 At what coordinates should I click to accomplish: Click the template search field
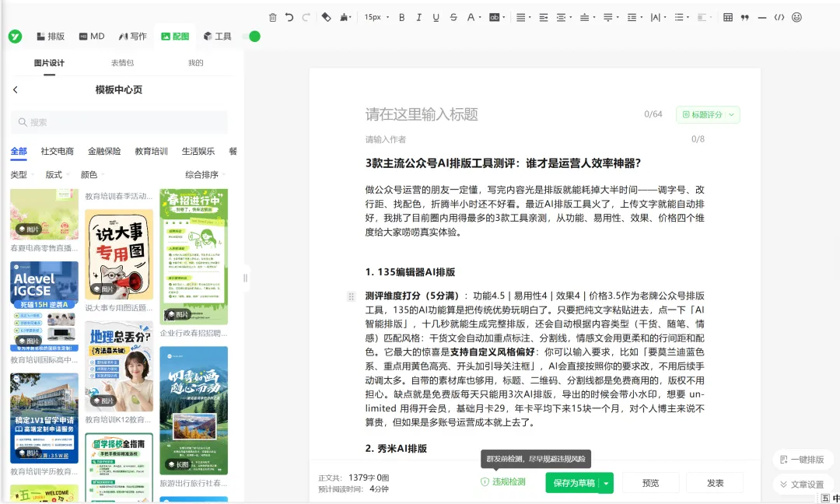pos(119,122)
